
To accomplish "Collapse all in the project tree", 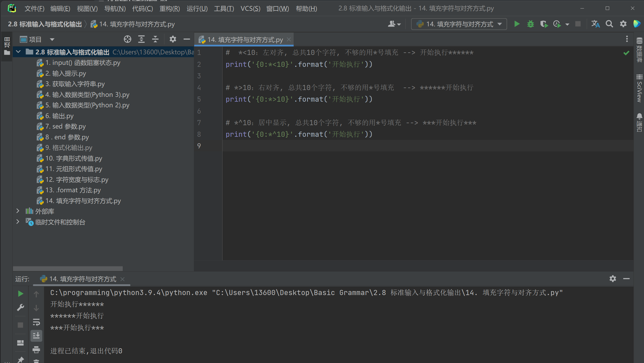I will (x=155, y=39).
